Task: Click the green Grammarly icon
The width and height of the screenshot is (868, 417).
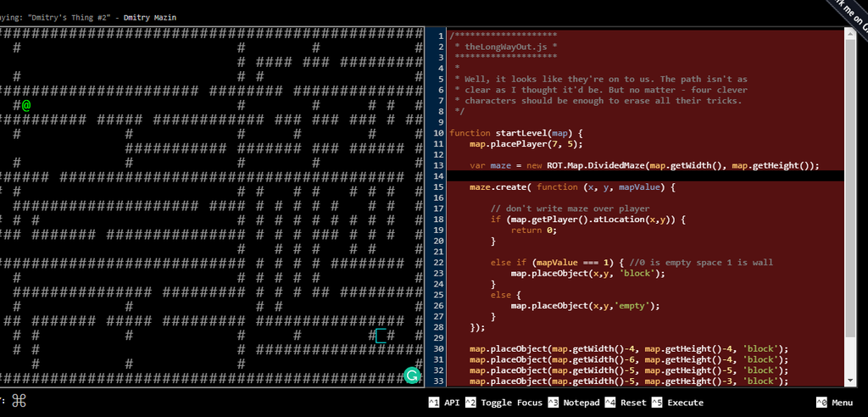Action: point(412,375)
